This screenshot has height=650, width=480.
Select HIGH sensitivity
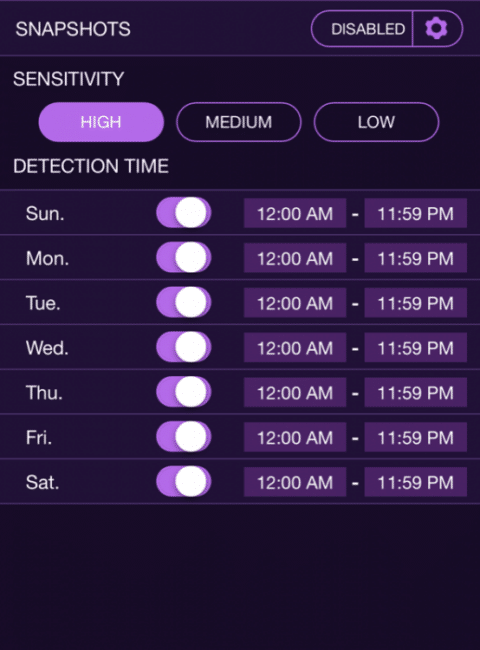coord(101,122)
